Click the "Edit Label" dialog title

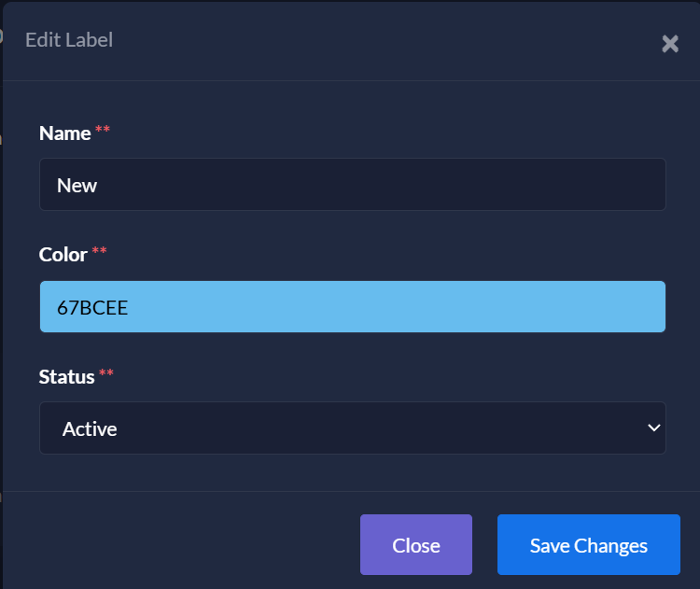69,40
